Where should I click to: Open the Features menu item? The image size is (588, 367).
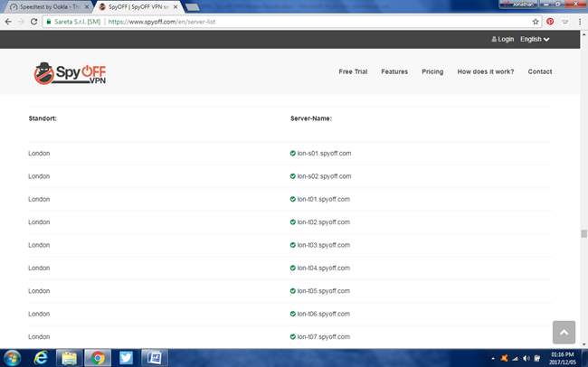click(394, 71)
